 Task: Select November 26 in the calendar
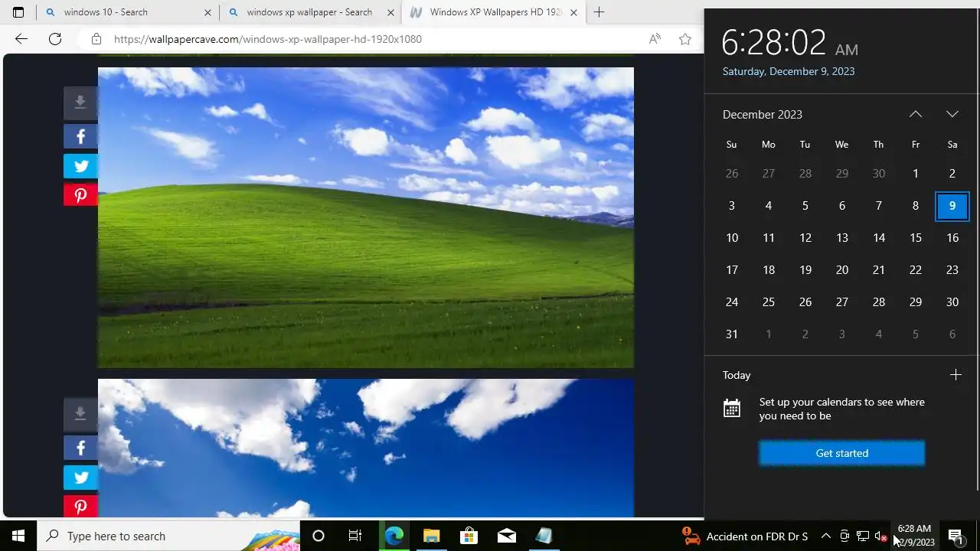(x=732, y=174)
